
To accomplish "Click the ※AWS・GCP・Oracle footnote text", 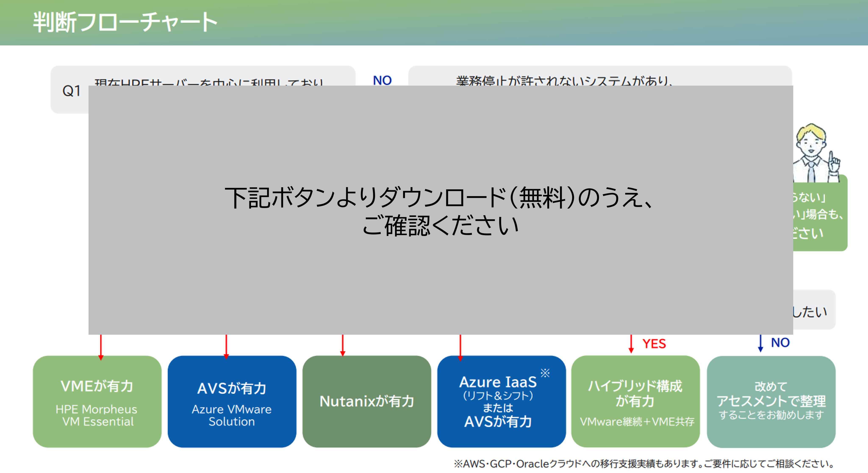I will click(x=644, y=463).
